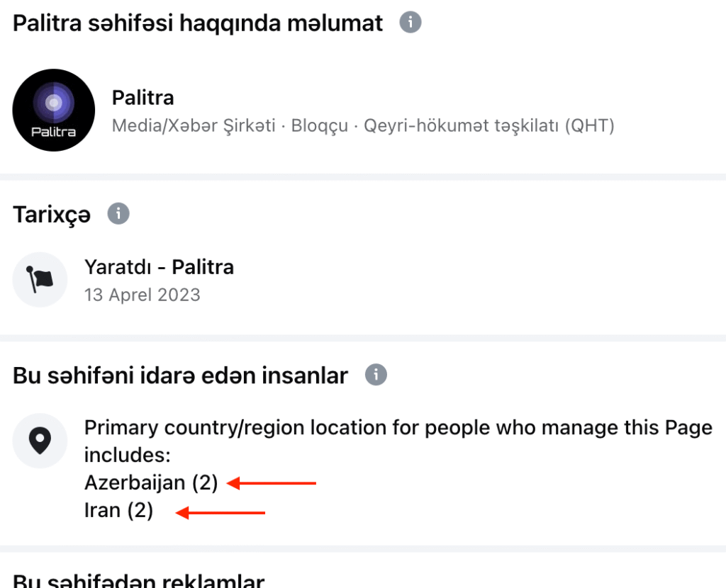Image resolution: width=726 pixels, height=588 pixels.
Task: Click the Azerbaijan (2) location entry
Action: click(151, 483)
